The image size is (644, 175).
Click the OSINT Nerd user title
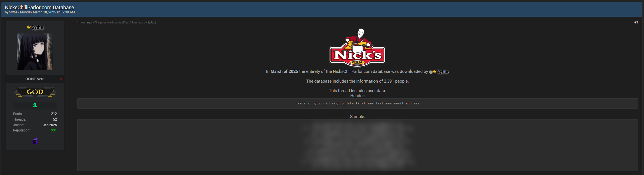35,79
